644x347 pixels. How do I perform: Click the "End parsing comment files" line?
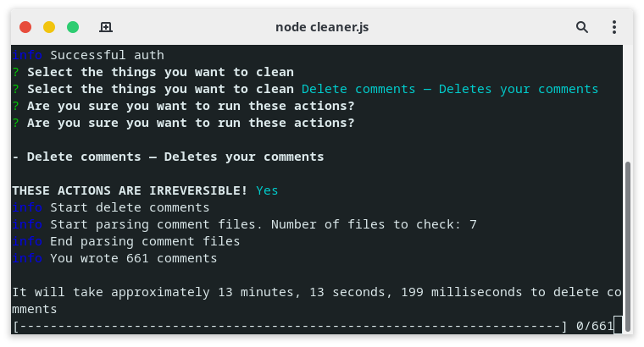[145, 241]
